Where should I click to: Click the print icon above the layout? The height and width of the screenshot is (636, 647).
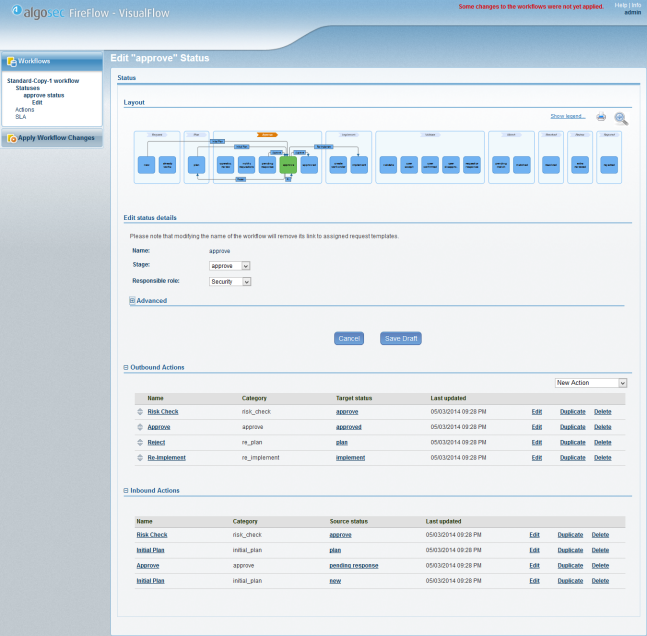click(601, 117)
